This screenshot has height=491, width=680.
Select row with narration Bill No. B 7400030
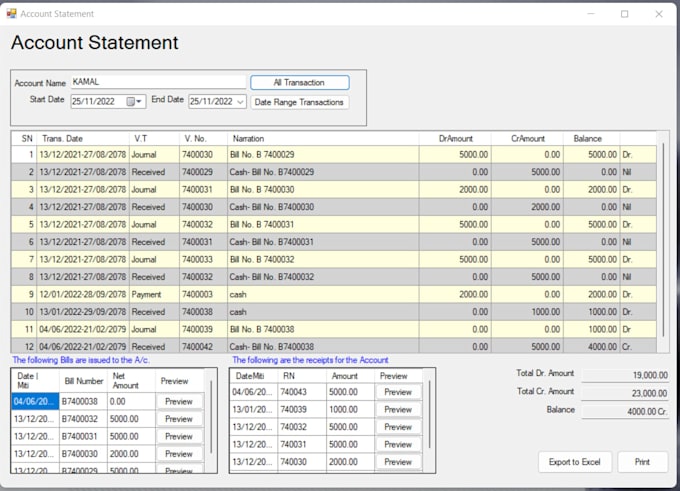[333, 190]
